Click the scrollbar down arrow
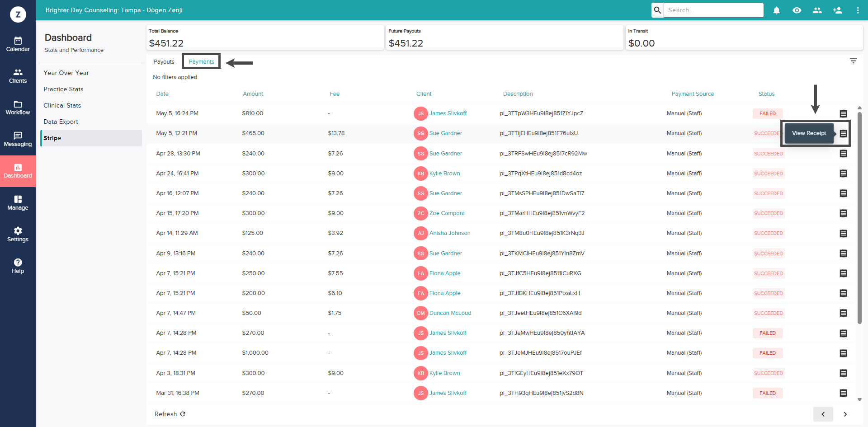 (859, 399)
